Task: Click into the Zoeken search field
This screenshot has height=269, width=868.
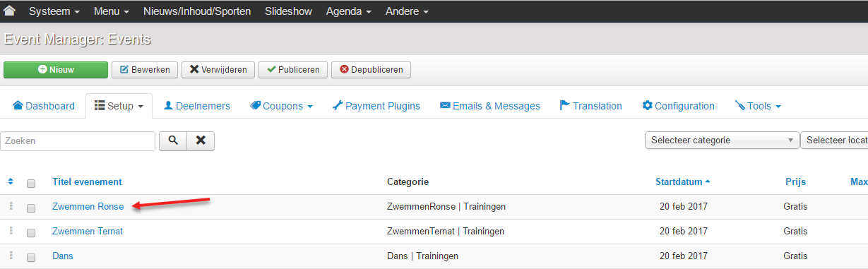Action: (x=78, y=141)
